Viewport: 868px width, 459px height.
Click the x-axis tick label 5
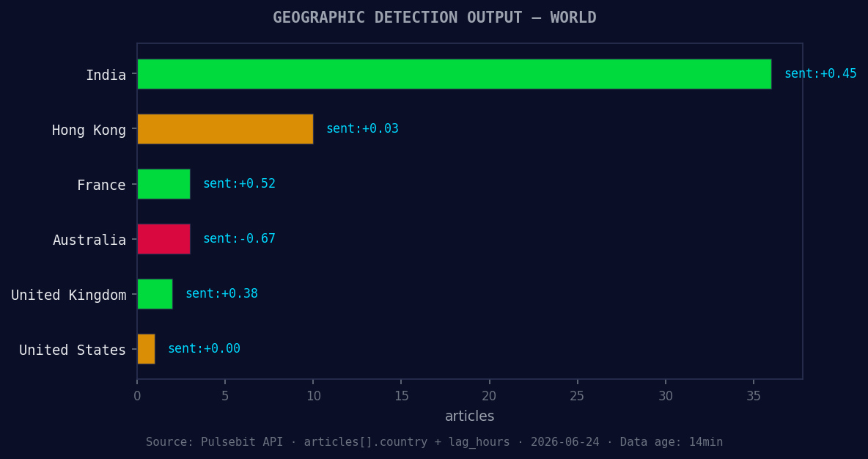[x=225, y=397]
